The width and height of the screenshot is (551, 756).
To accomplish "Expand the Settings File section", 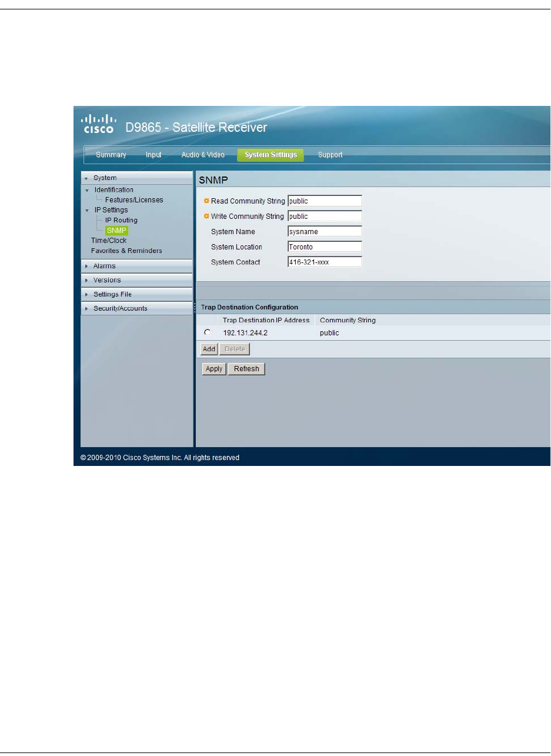I will [x=136, y=294].
